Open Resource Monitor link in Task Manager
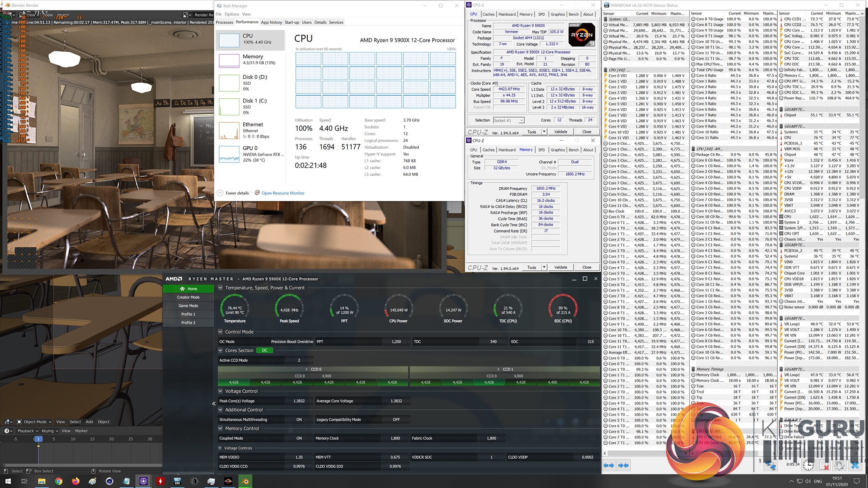Screen dimensions: 868x488 pos(283,193)
